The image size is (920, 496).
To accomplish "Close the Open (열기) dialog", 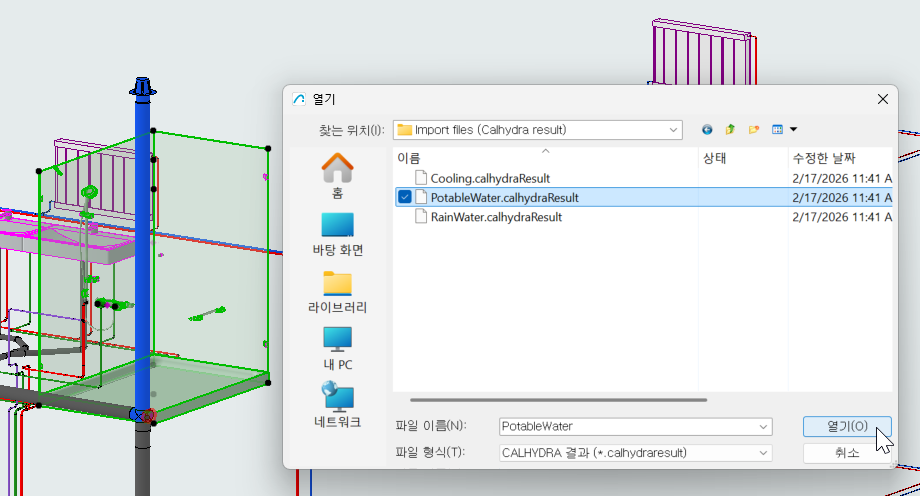I will pyautogui.click(x=882, y=99).
